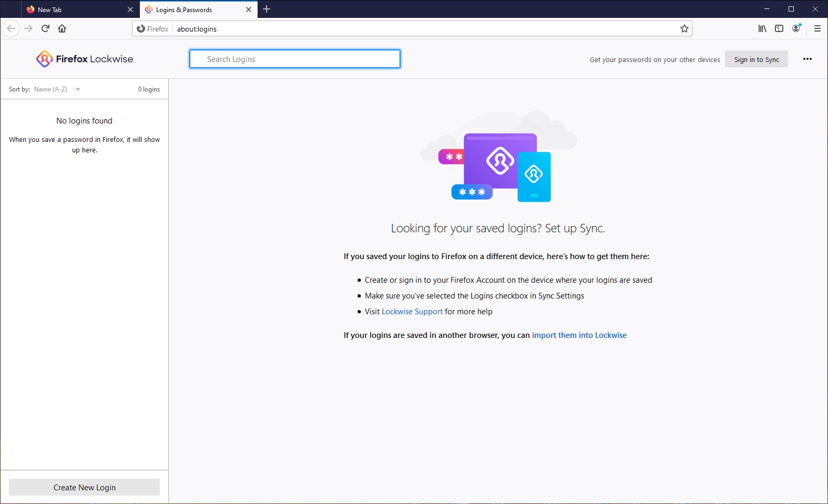Select the Logins & Passwords tab
828x504 pixels.
[x=199, y=9]
